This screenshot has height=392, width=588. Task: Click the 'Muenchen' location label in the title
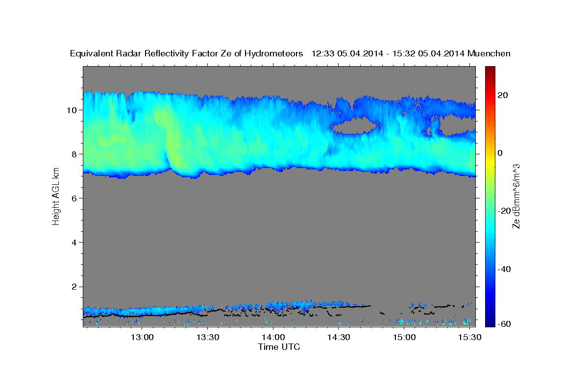[x=489, y=54]
